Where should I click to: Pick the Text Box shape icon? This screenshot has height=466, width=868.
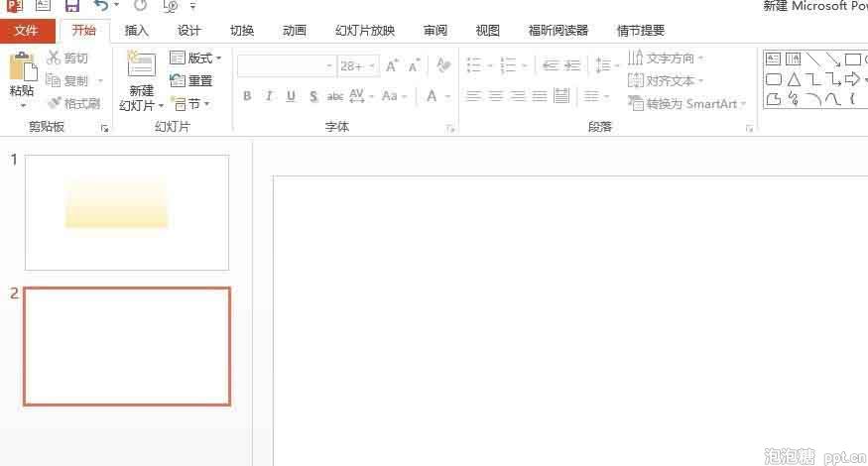(773, 59)
